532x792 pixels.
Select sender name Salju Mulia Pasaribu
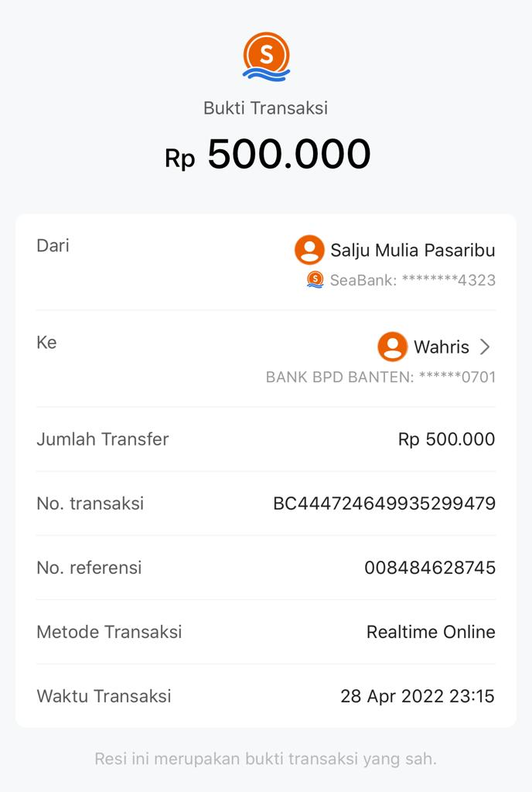[412, 251]
